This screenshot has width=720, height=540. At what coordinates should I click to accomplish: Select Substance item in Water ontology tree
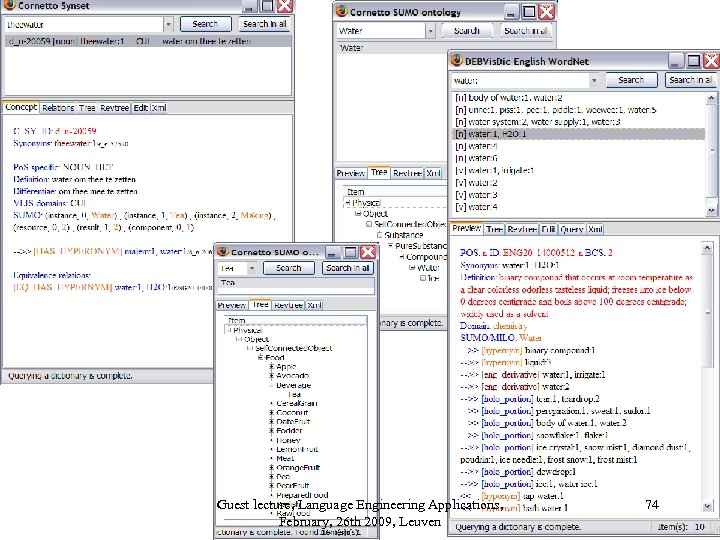pyautogui.click(x=404, y=235)
